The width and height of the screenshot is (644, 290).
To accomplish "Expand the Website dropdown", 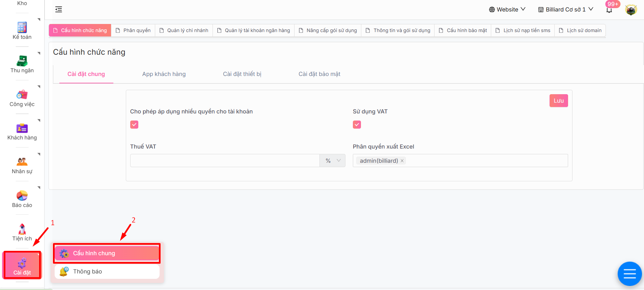I will [x=507, y=9].
